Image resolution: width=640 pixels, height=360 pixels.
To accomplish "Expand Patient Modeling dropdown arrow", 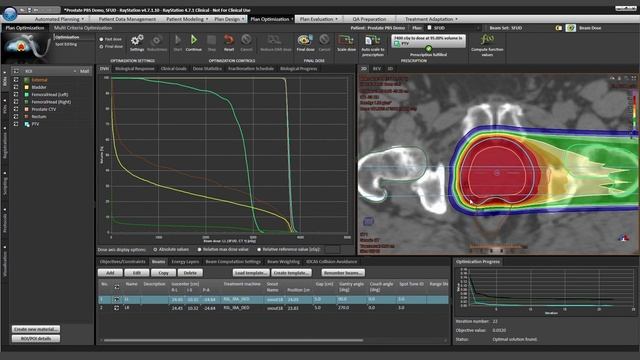I will coord(207,19).
